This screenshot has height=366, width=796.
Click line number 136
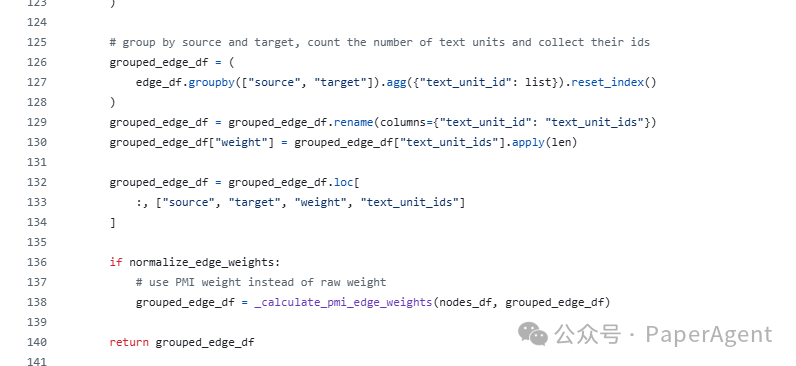[37, 262]
